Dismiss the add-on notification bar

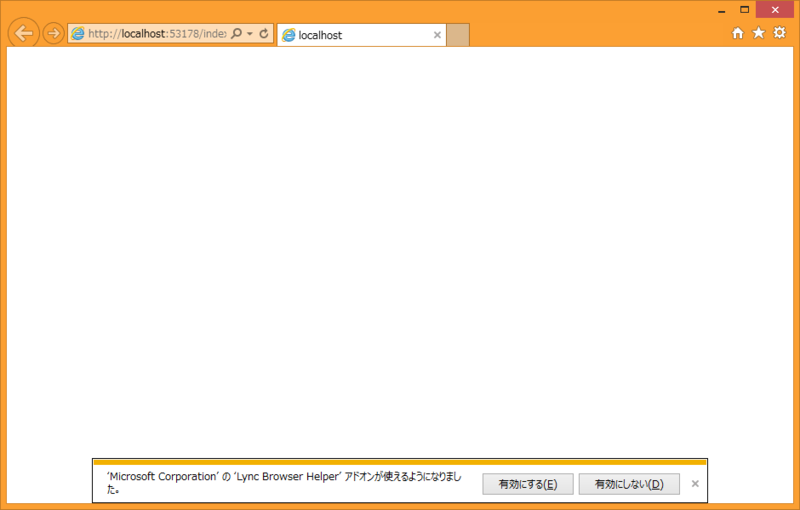coord(695,483)
